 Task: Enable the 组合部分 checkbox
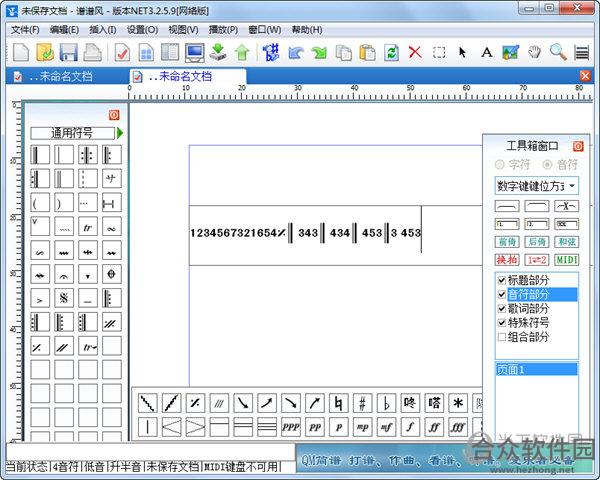tap(502, 337)
